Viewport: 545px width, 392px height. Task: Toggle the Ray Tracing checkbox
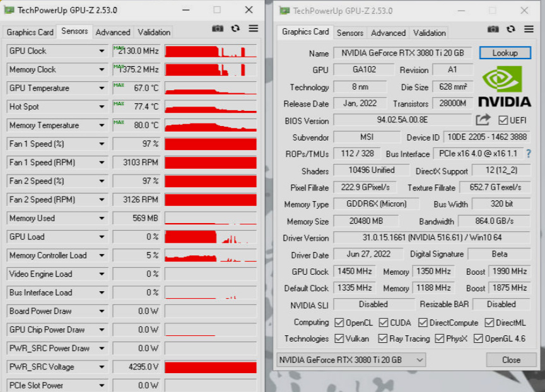click(382, 338)
